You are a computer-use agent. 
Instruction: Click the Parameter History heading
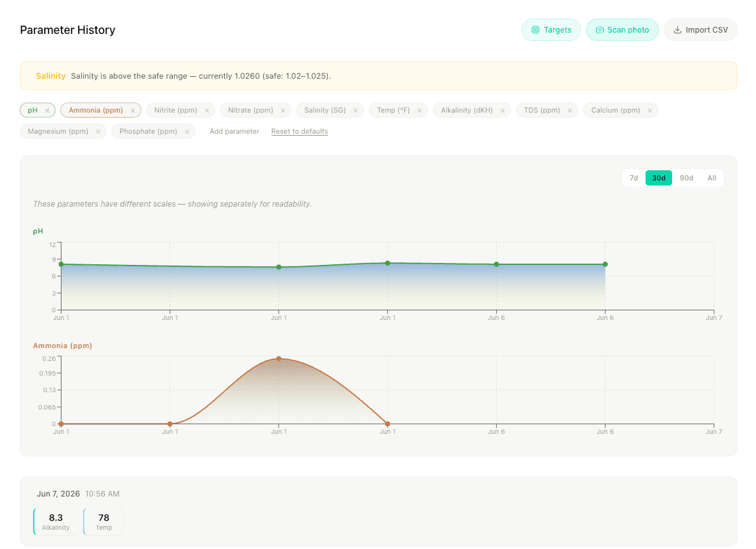(67, 30)
